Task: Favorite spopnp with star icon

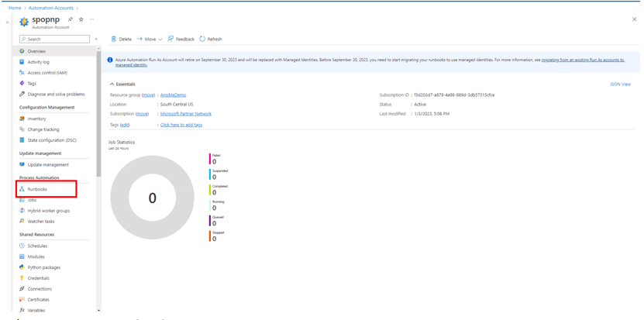Action: click(81, 19)
